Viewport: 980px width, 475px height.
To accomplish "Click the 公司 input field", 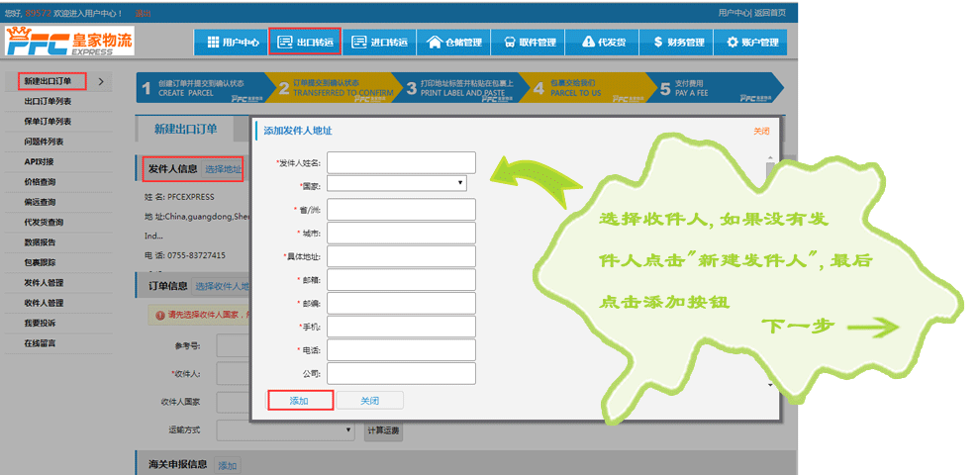I will [x=401, y=373].
